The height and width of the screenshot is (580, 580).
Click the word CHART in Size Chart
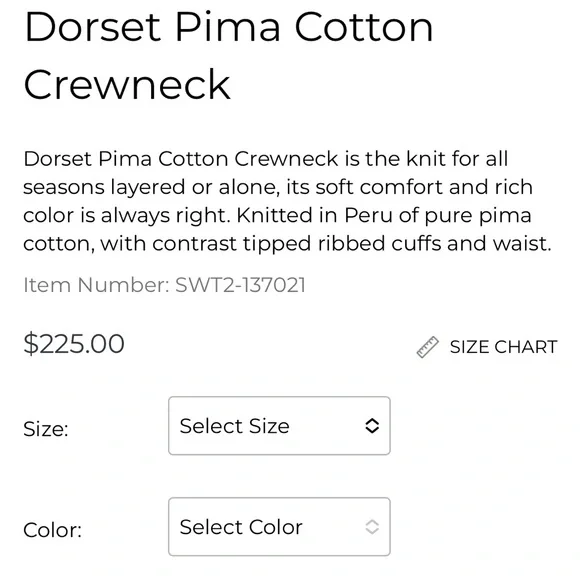[526, 347]
